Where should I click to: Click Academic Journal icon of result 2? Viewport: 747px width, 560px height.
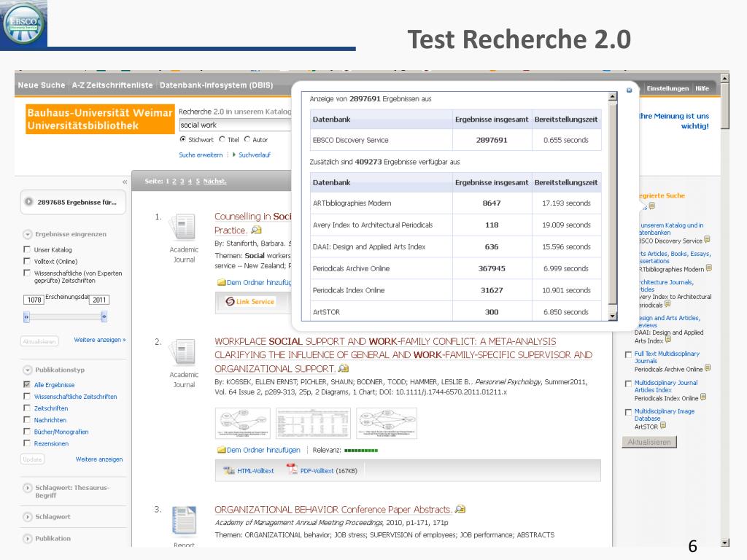tap(183, 352)
